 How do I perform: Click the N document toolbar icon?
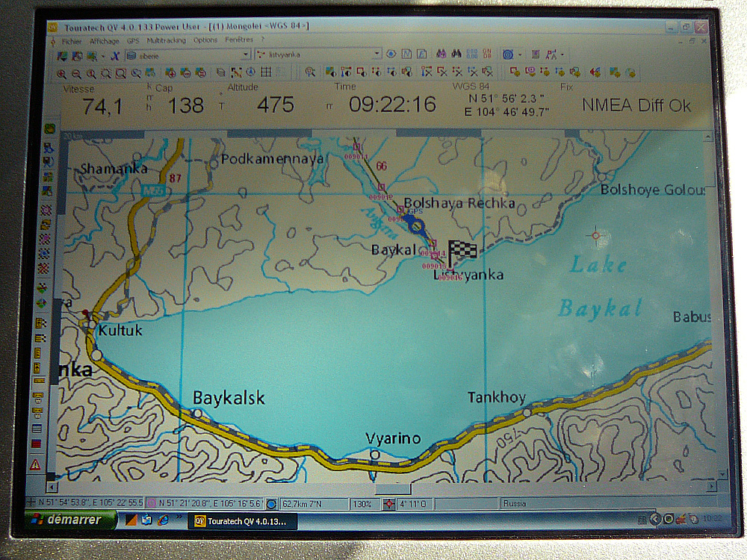pyautogui.click(x=406, y=54)
